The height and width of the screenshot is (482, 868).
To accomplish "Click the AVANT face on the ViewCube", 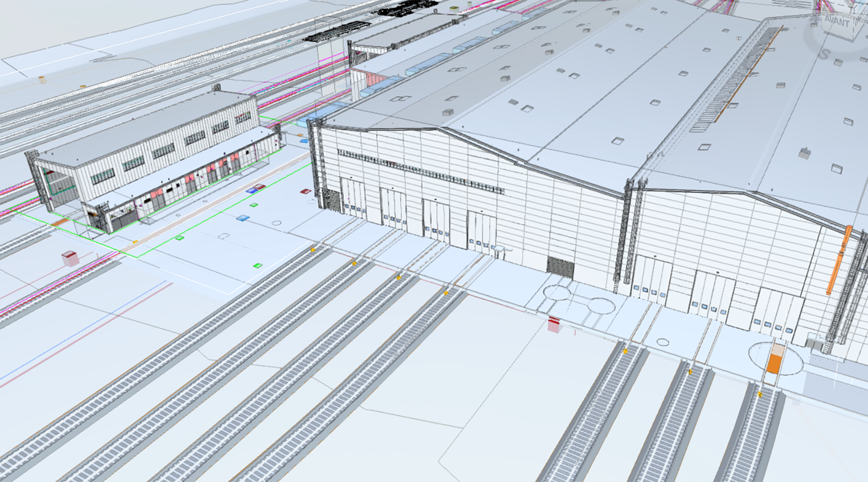I will click(837, 22).
